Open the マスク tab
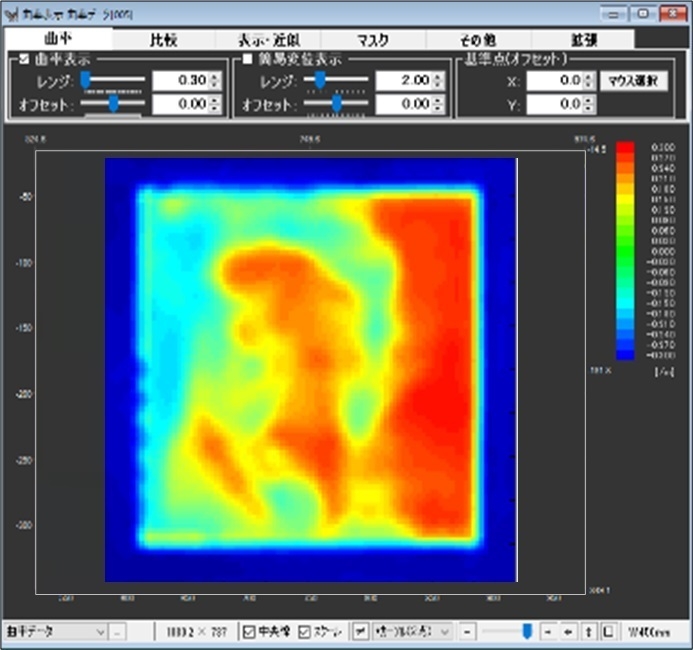 pyautogui.click(x=372, y=40)
